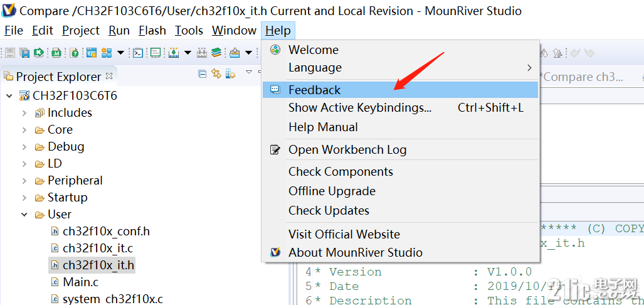Viewport: 644px width, 305px height.
Task: Open dropdown beside download icon
Action: [x=187, y=53]
